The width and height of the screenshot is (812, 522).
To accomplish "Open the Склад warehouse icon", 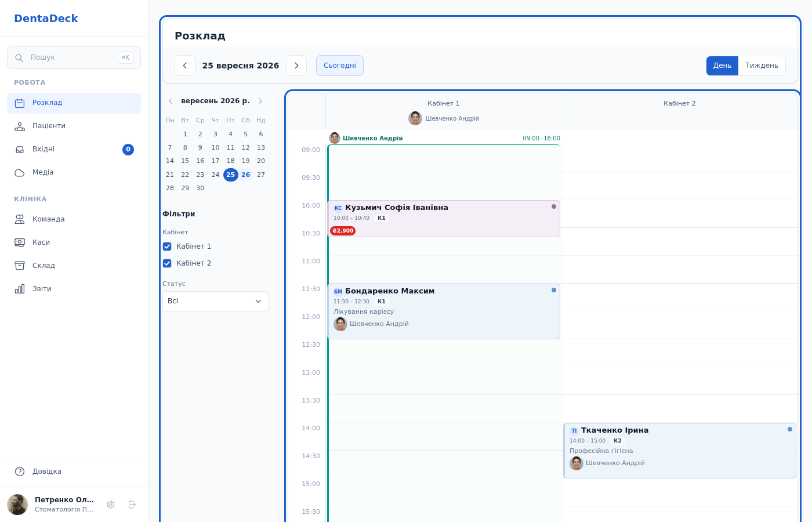I will [20, 266].
